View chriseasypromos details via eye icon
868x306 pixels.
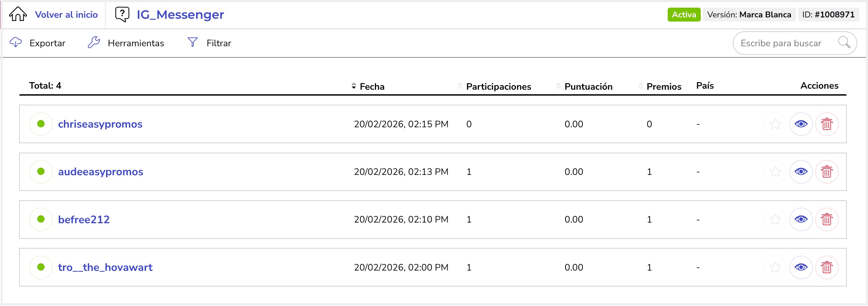pos(801,124)
